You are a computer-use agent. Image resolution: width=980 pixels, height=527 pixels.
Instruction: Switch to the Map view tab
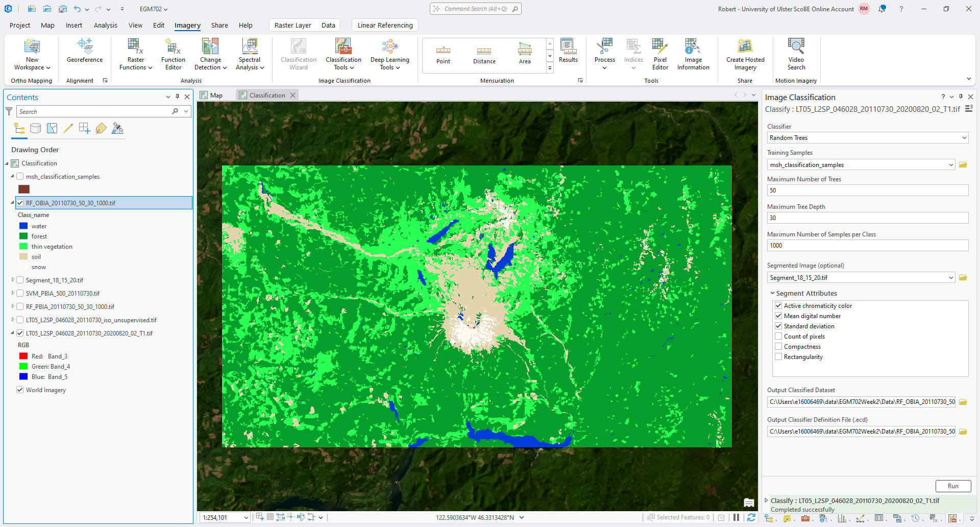212,95
